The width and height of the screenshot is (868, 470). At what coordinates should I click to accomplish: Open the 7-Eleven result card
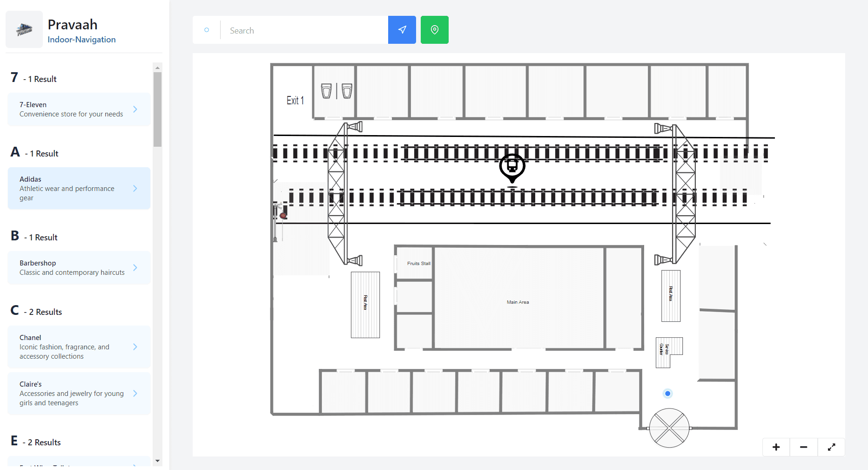79,109
